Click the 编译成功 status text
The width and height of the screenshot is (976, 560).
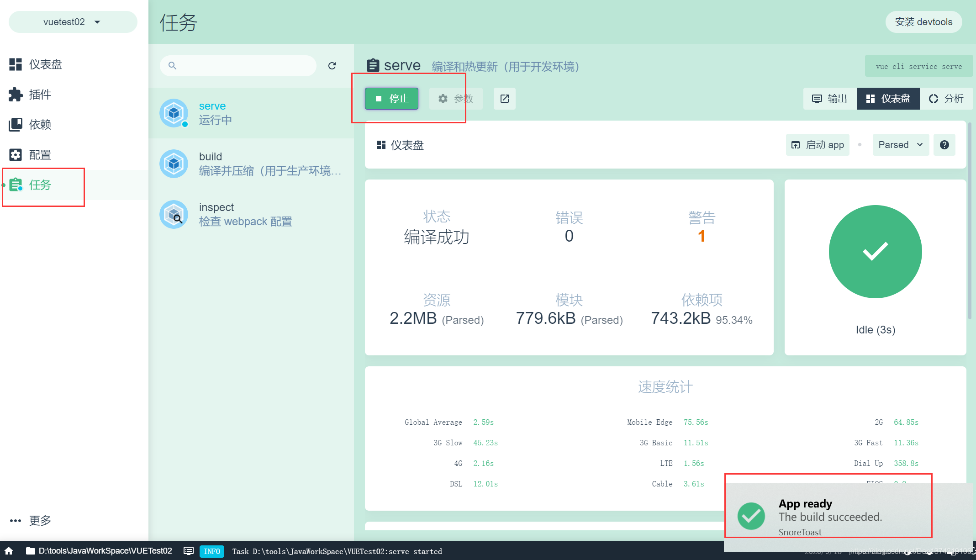coord(437,237)
